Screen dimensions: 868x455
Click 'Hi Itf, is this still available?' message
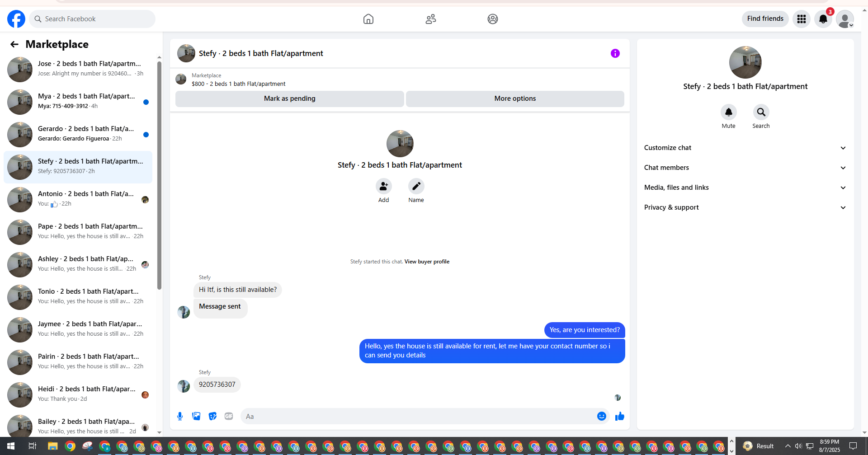coord(238,290)
